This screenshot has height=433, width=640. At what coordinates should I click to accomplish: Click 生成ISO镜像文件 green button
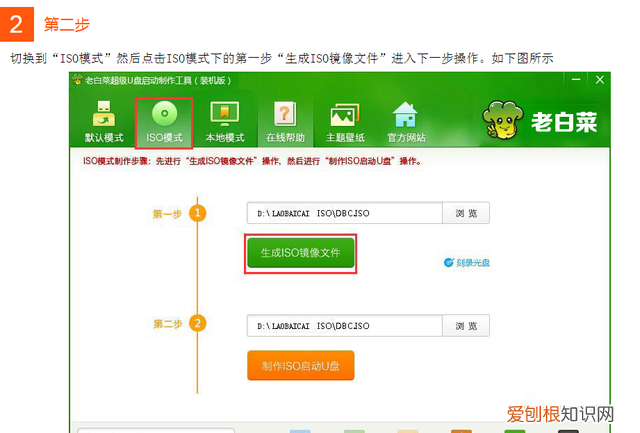coord(300,253)
